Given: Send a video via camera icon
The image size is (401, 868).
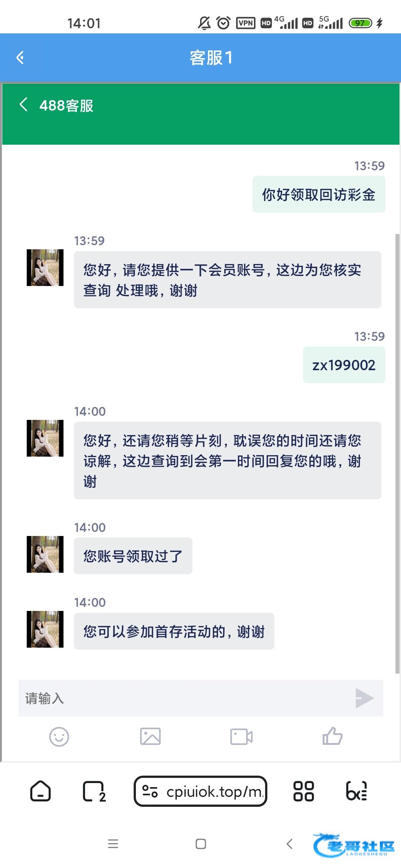Looking at the screenshot, I should (241, 736).
